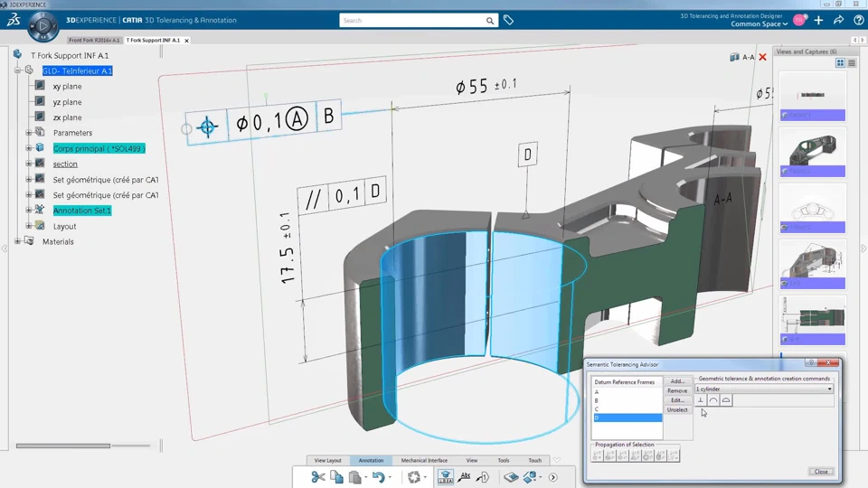Select the yz plane tree item
Image resolution: width=868 pixels, height=488 pixels.
tap(67, 102)
